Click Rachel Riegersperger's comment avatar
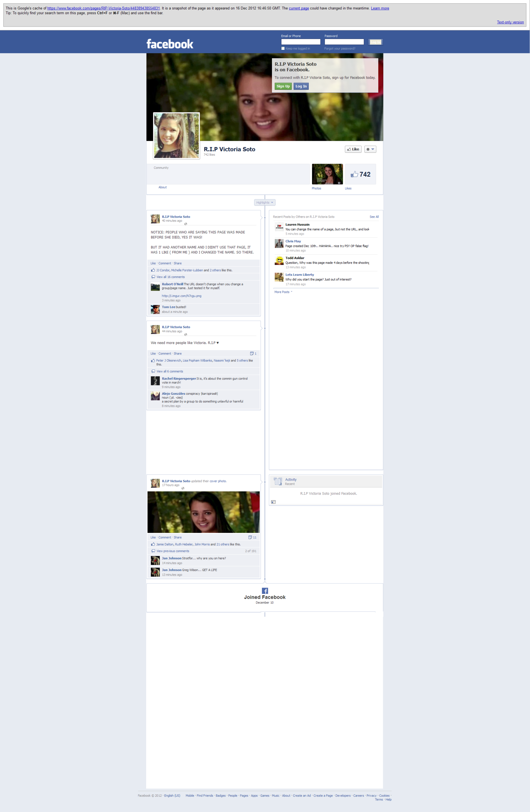The height and width of the screenshot is (812, 530). point(155,381)
